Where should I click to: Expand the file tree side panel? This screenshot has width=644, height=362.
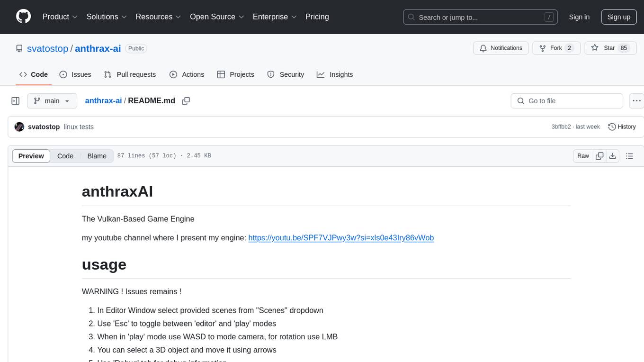click(16, 101)
